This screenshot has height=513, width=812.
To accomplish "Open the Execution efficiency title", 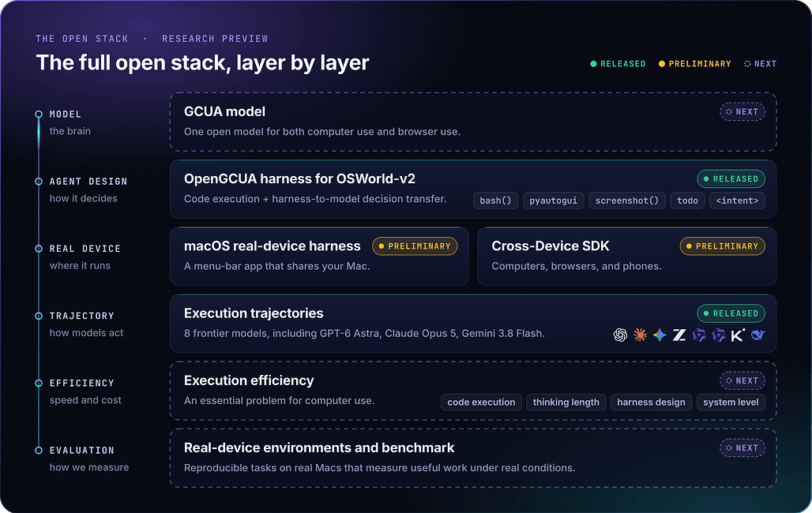I will coord(249,381).
